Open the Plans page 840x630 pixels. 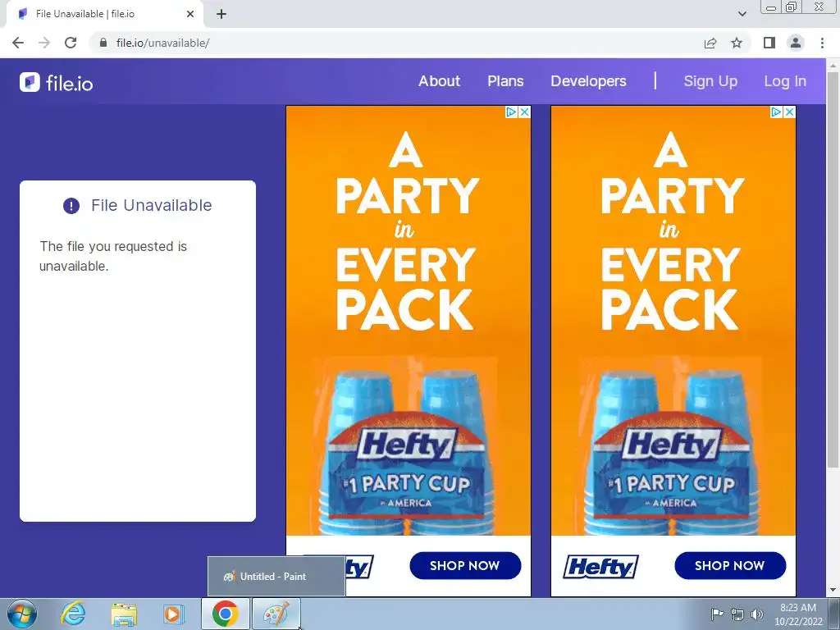pyautogui.click(x=505, y=81)
